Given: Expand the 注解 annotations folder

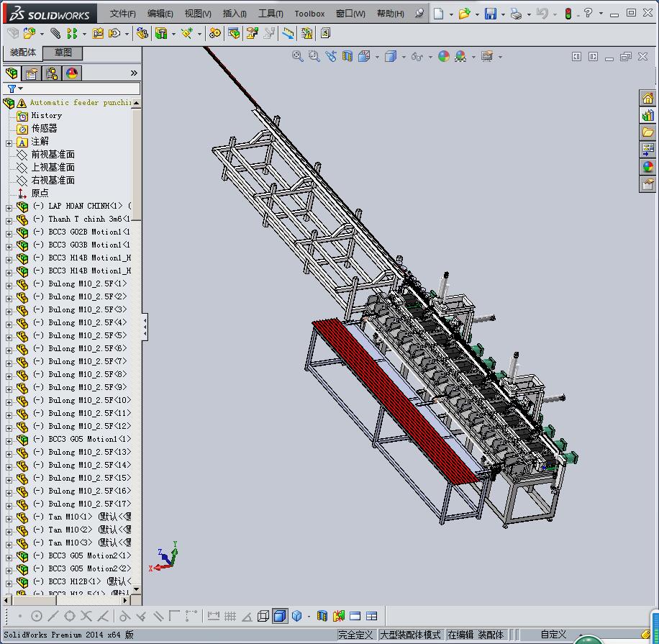Looking at the screenshot, I should coord(9,142).
